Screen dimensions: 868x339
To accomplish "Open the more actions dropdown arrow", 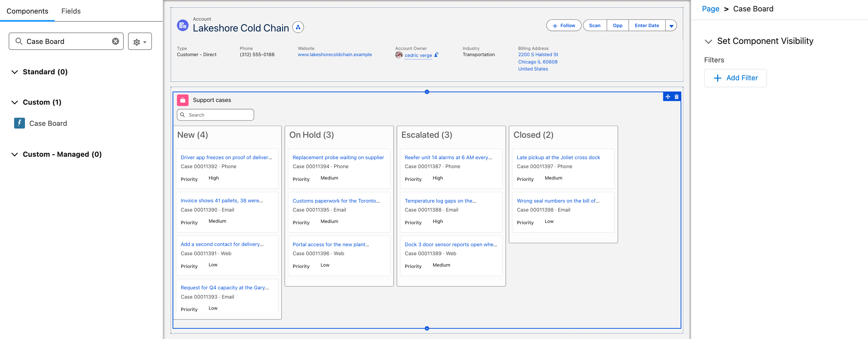I will pyautogui.click(x=671, y=25).
